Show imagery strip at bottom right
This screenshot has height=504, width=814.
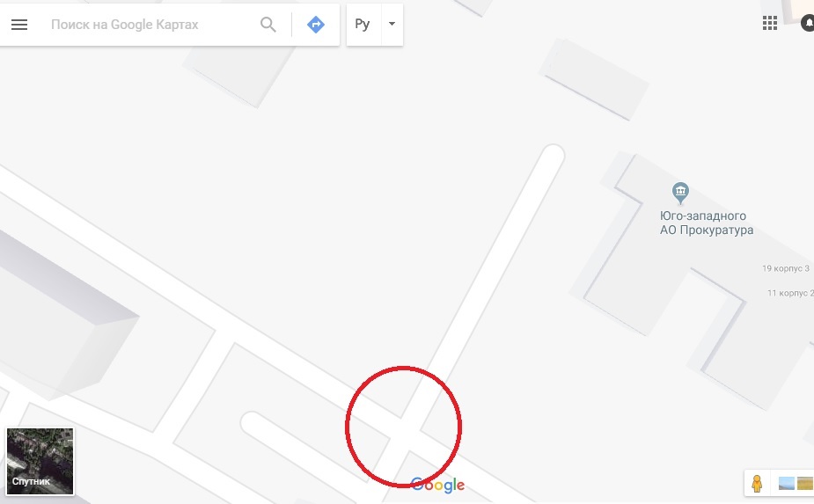point(796,483)
